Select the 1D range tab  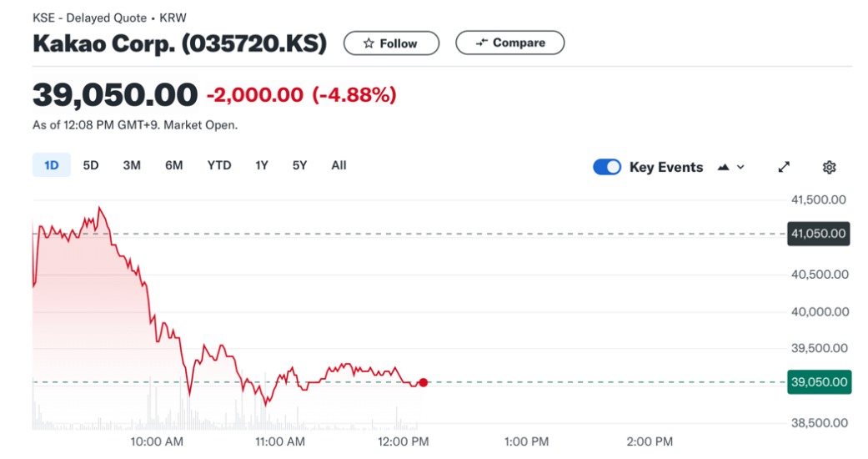52,165
